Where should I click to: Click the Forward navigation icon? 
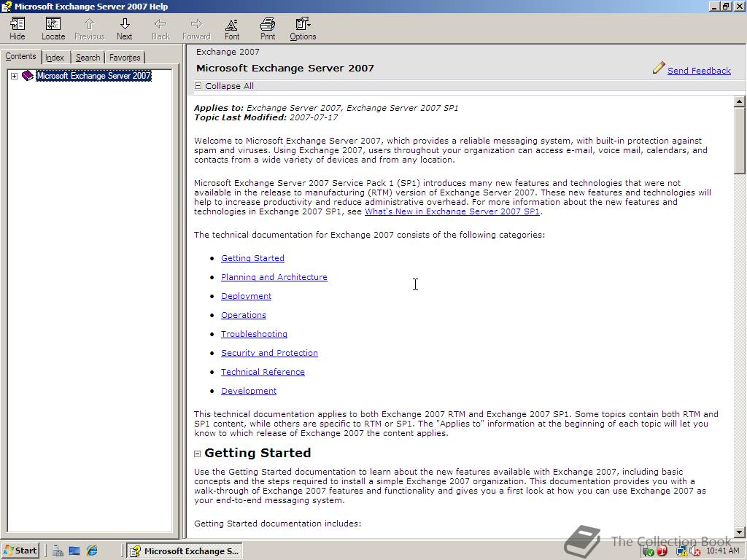coord(196,28)
